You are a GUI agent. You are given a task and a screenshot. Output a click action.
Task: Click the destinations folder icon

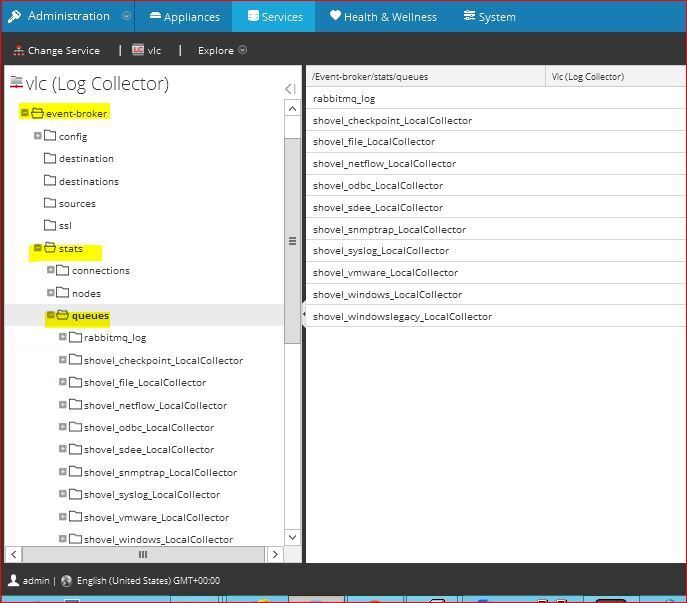[x=50, y=181]
